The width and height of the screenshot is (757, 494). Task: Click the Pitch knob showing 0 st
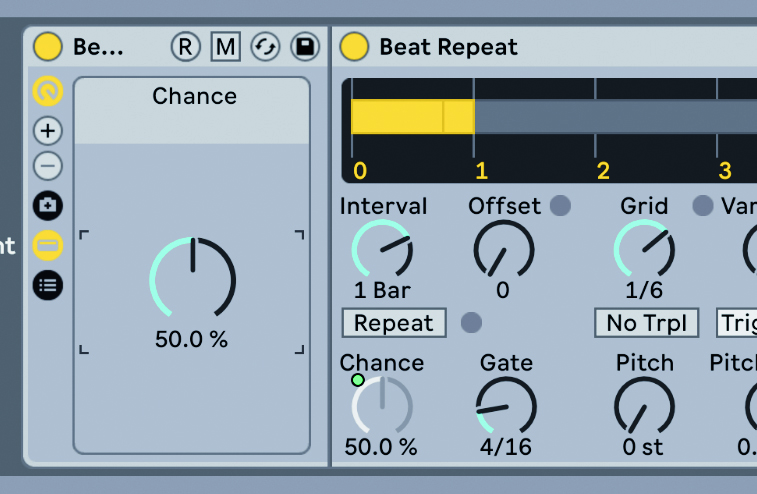(644, 407)
